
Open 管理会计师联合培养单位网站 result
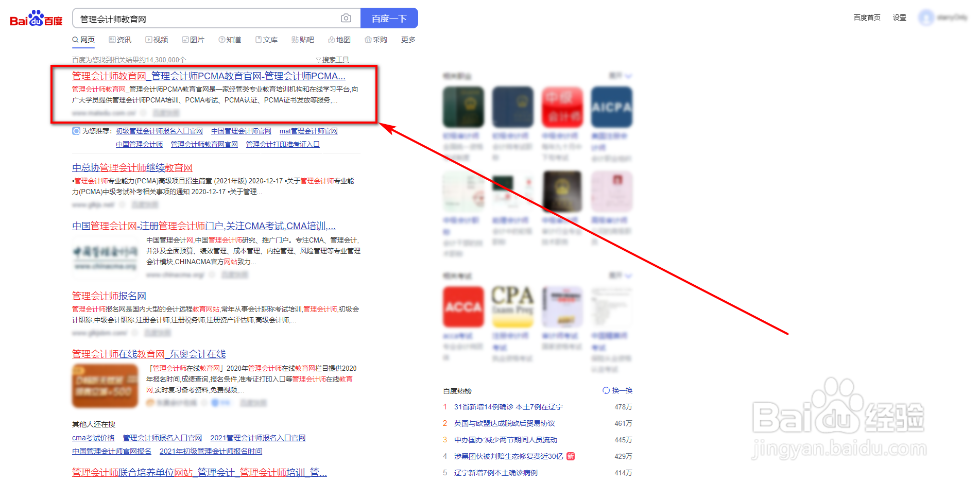[x=199, y=473]
